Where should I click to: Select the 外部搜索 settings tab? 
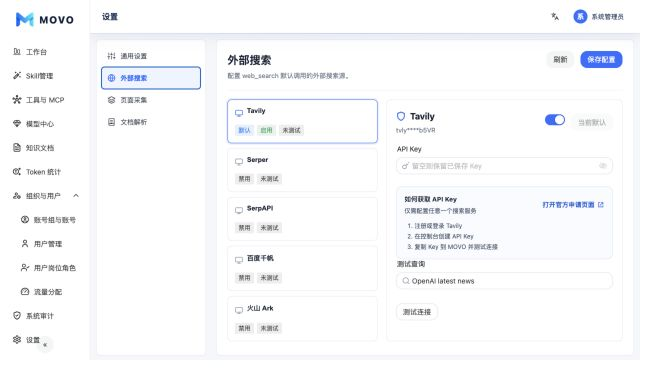[151, 78]
